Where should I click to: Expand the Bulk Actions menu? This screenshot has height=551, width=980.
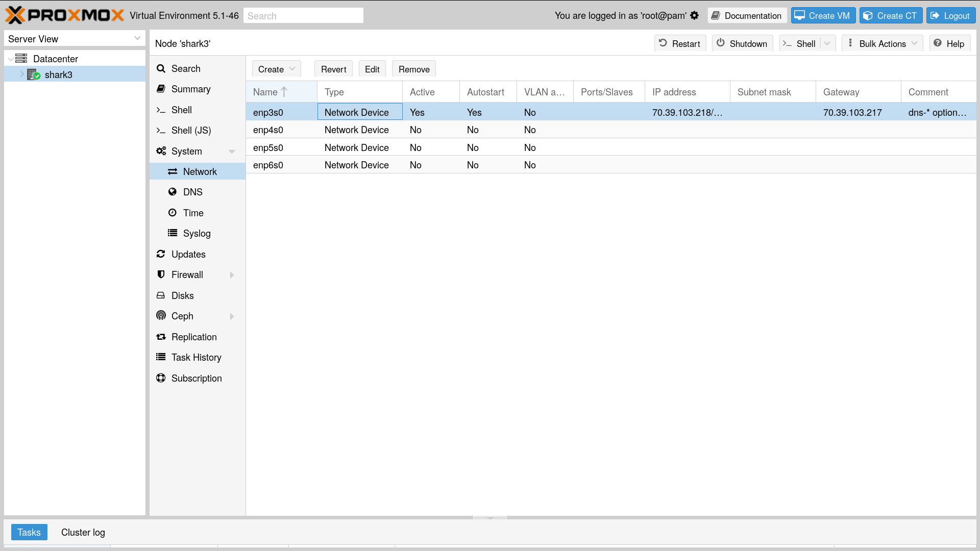pyautogui.click(x=883, y=44)
